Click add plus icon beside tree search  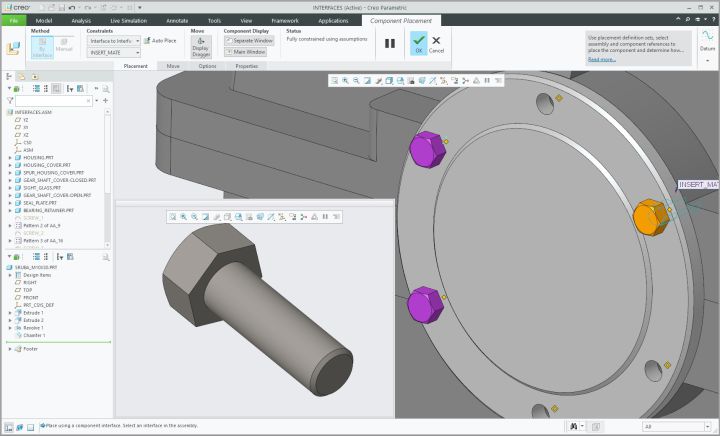106,101
